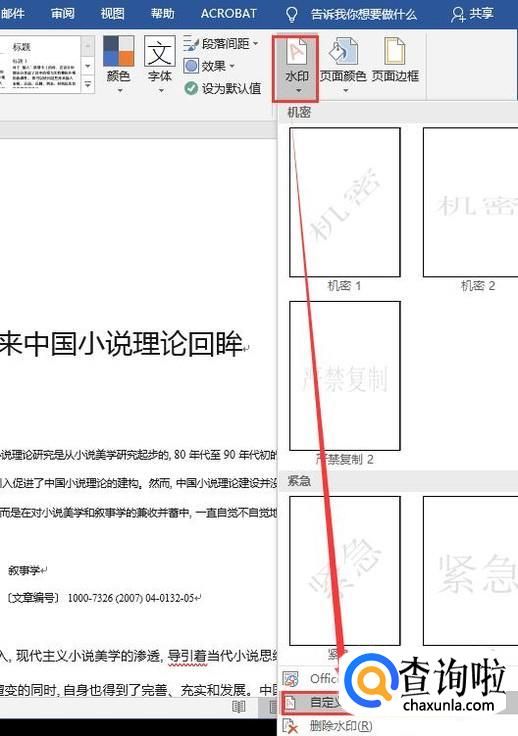Image resolution: width=518 pixels, height=736 pixels.
Task: Click Set as Default (设为默认值) checkmark
Action: pos(190,88)
